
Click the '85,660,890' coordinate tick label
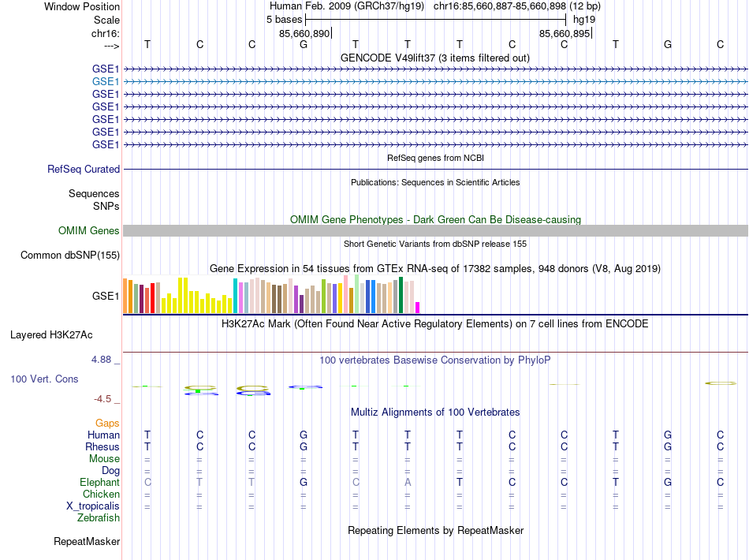(x=304, y=33)
